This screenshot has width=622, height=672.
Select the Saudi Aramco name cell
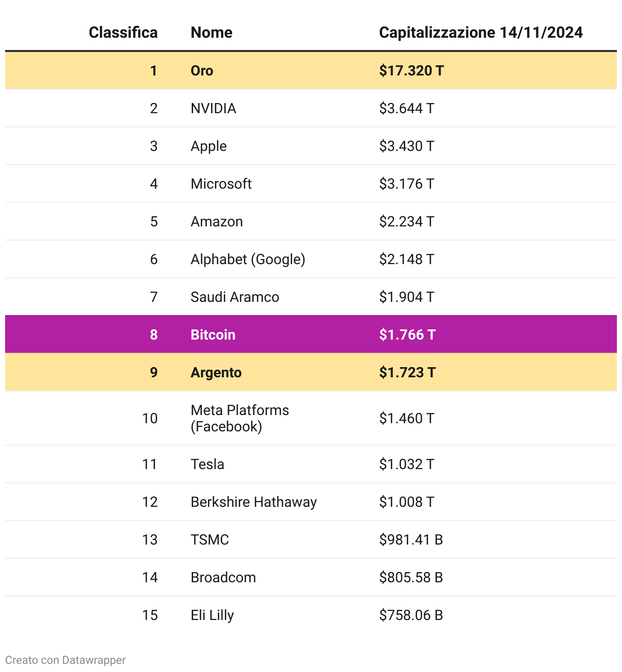pyautogui.click(x=235, y=297)
